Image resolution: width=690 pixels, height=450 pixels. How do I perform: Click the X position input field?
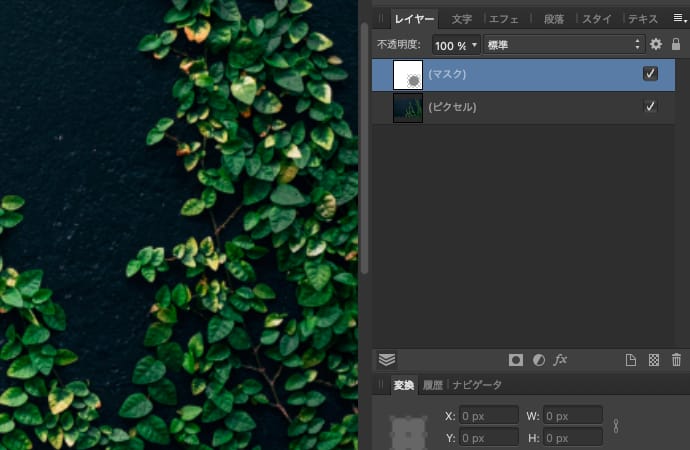tap(488, 415)
